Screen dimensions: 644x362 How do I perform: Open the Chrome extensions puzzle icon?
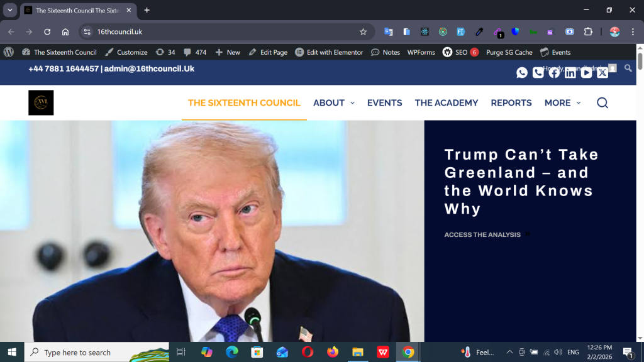tap(588, 31)
